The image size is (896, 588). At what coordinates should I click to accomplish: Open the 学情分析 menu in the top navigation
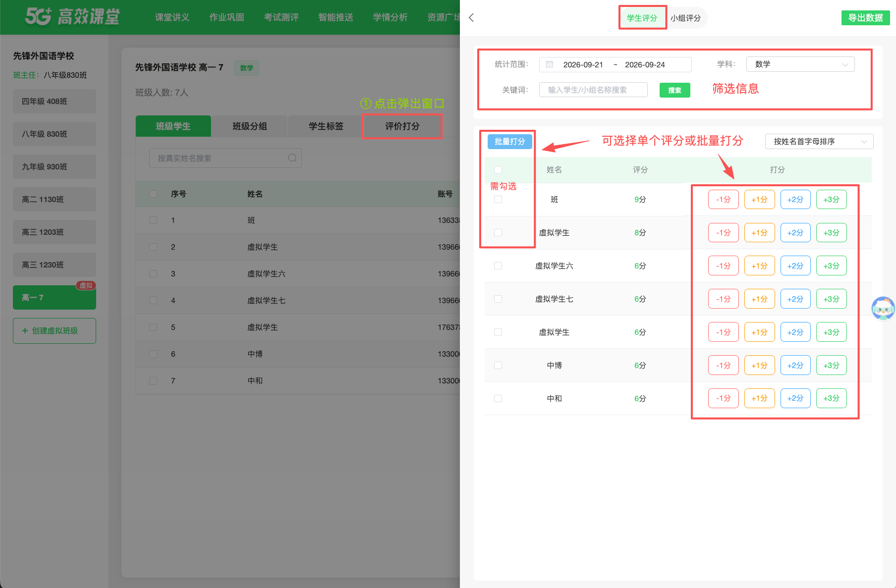390,17
